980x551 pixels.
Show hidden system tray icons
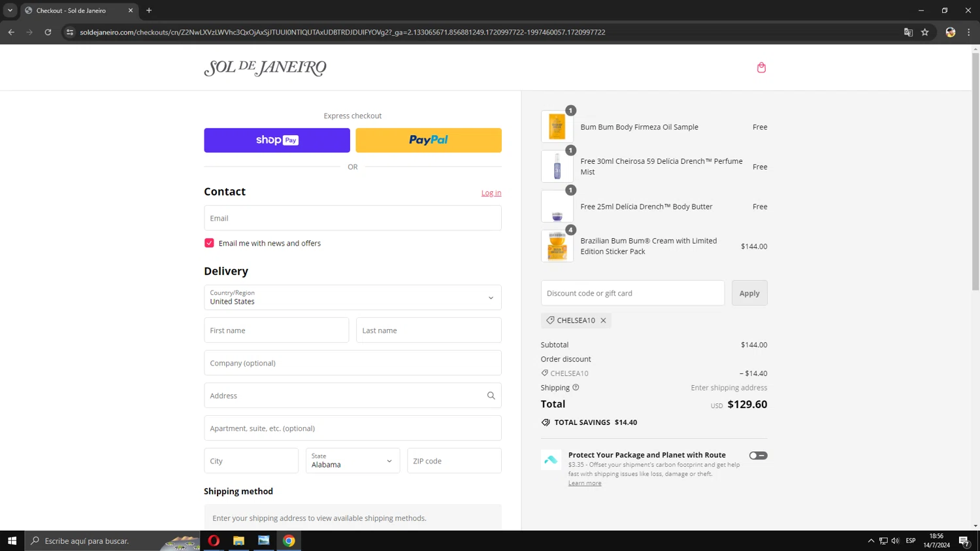pos(871,541)
